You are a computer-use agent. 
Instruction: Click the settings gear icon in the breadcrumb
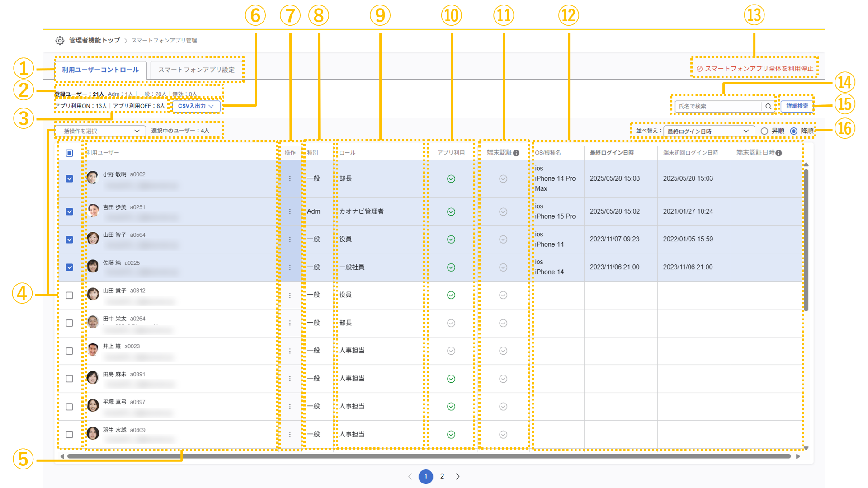tap(60, 40)
